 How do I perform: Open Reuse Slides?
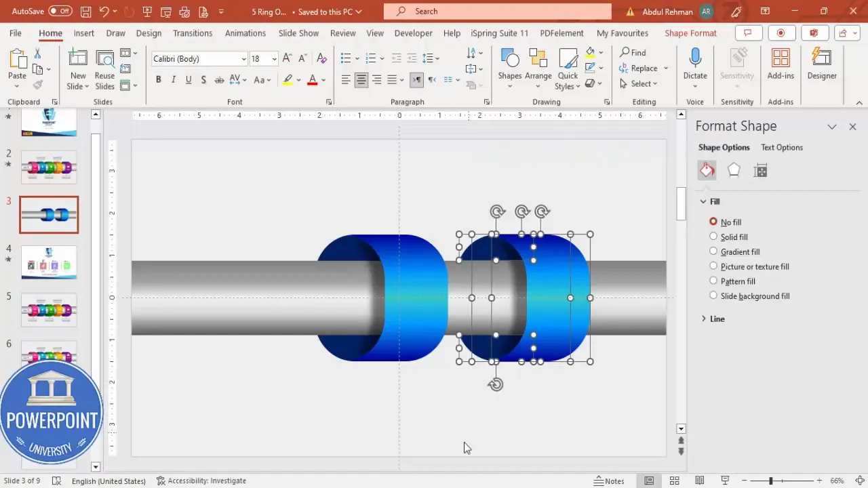[104, 70]
